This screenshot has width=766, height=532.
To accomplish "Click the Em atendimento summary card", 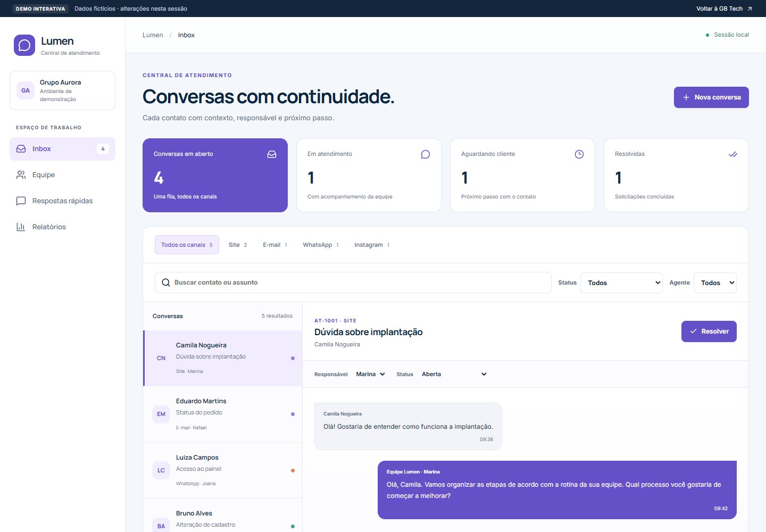I will click(369, 175).
